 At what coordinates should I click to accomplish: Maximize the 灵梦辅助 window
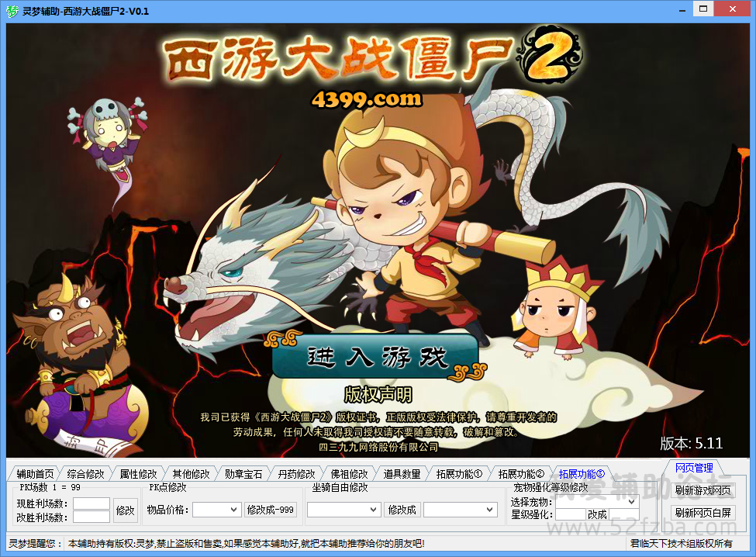pyautogui.click(x=703, y=9)
